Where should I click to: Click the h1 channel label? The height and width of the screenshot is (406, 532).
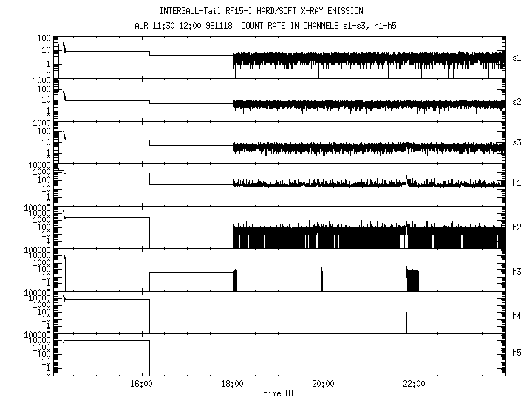point(516,183)
